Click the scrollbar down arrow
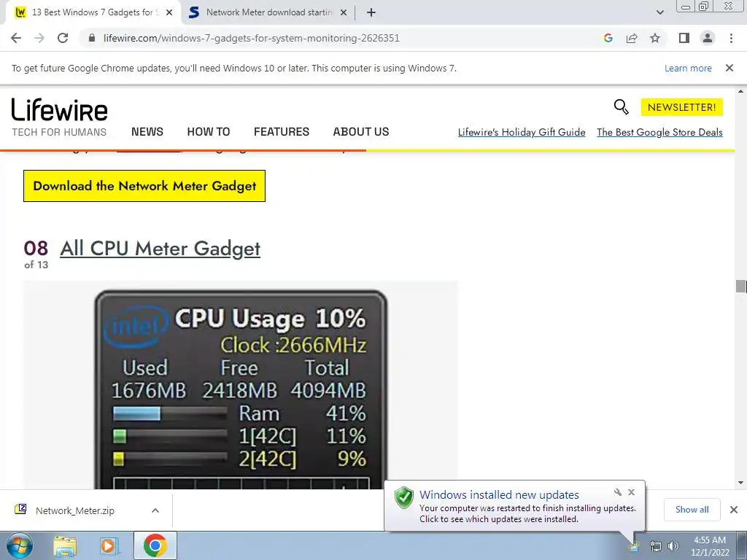Image resolution: width=747 pixels, height=560 pixels. pos(740,483)
